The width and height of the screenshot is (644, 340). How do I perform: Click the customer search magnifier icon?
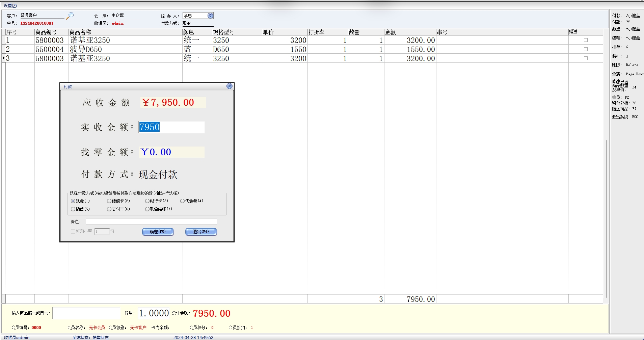(x=70, y=16)
